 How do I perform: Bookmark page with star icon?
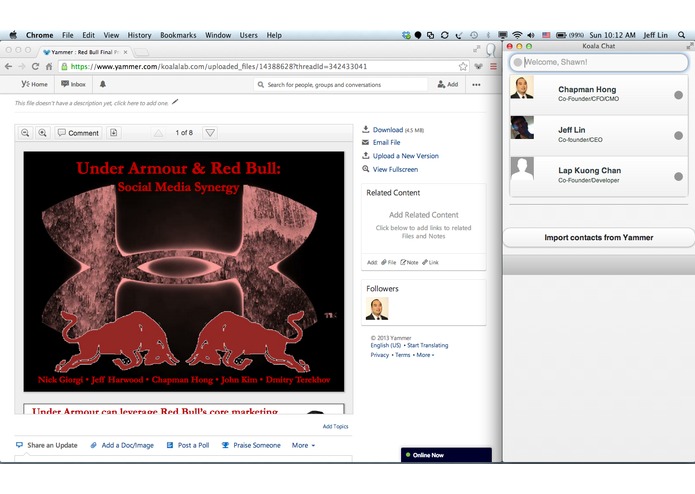[x=463, y=66]
